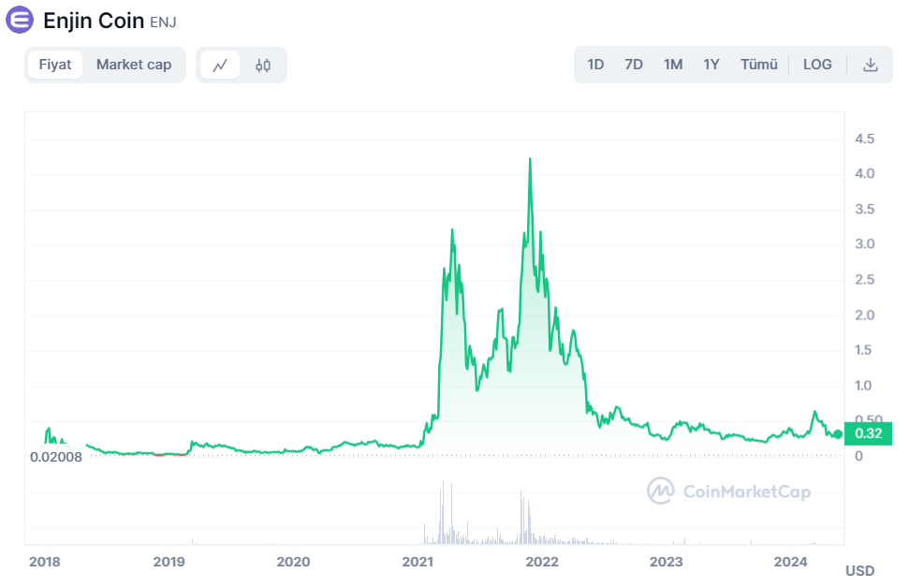The width and height of the screenshot is (909, 588).
Task: Click the CoinMarketCap watermark logo
Action: pyautogui.click(x=728, y=491)
